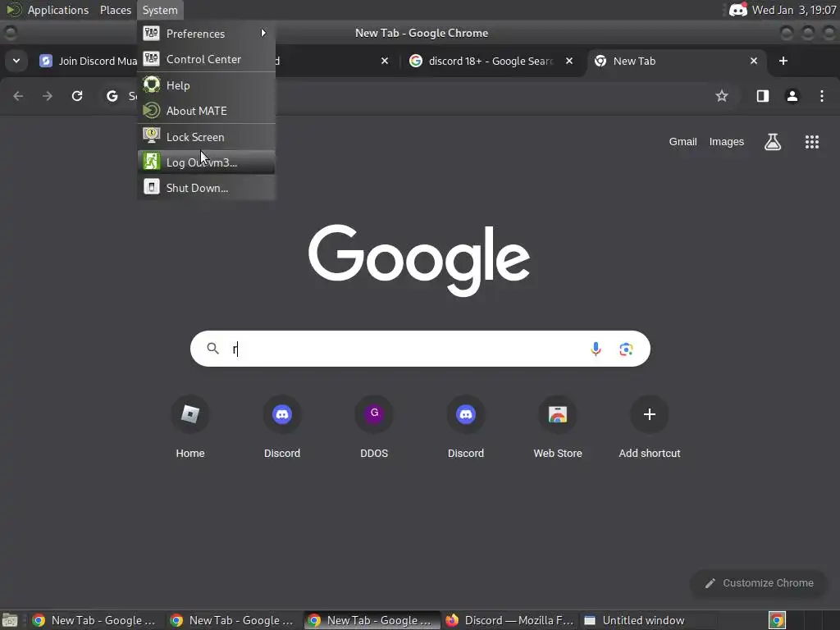The width and height of the screenshot is (840, 630).
Task: Close the partially hidden second tab
Action: pos(384,61)
